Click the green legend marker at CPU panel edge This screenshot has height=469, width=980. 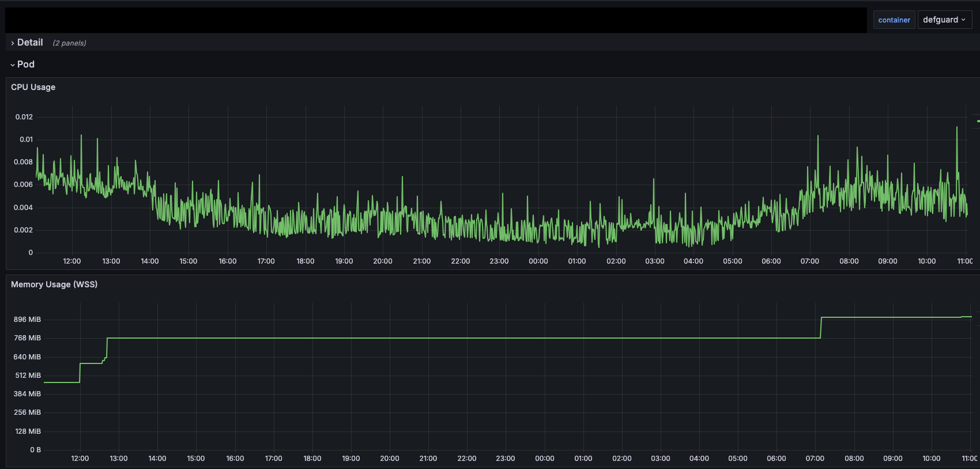(x=978, y=121)
